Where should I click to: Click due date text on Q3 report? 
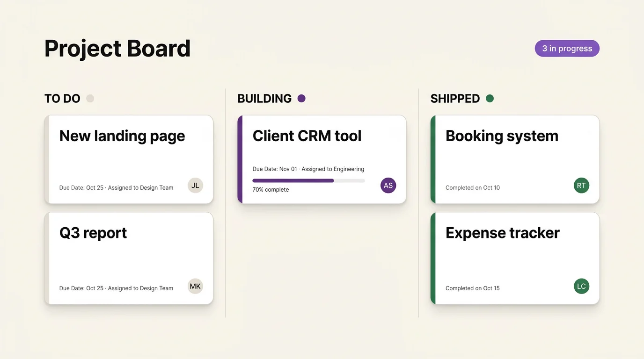[116, 288]
